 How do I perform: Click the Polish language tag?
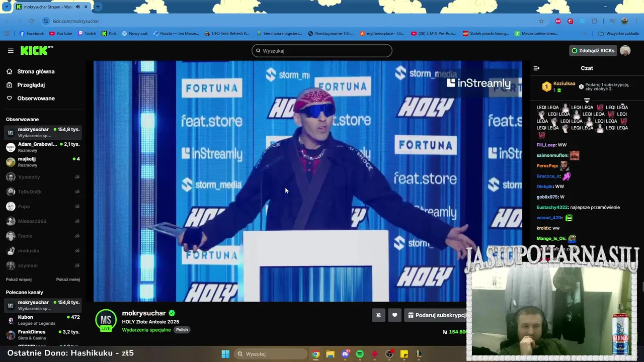tap(182, 330)
